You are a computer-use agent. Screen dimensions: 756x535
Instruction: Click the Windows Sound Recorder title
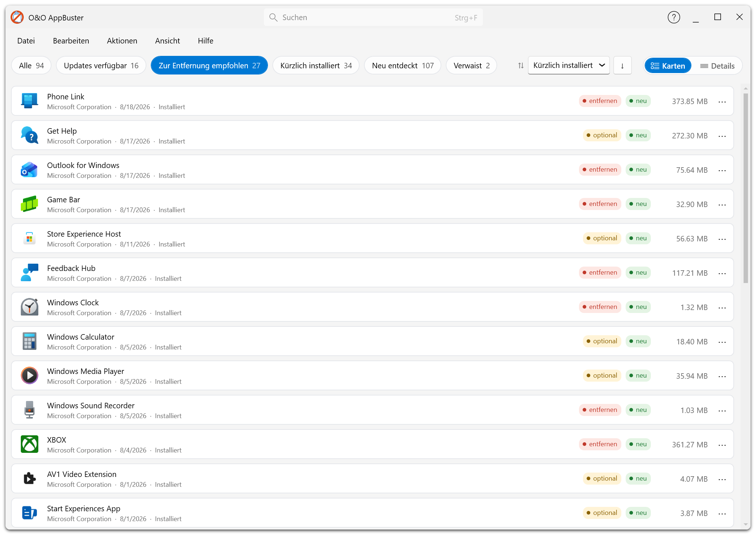coord(91,406)
